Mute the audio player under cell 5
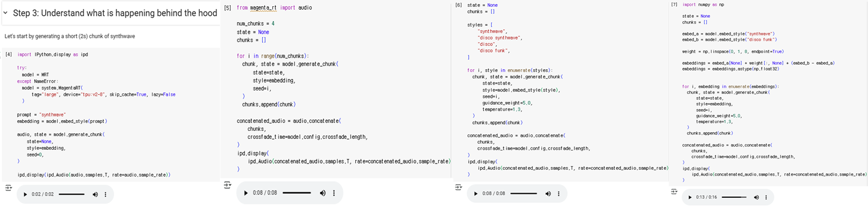Image resolution: width=868 pixels, height=207 pixels. (323, 193)
